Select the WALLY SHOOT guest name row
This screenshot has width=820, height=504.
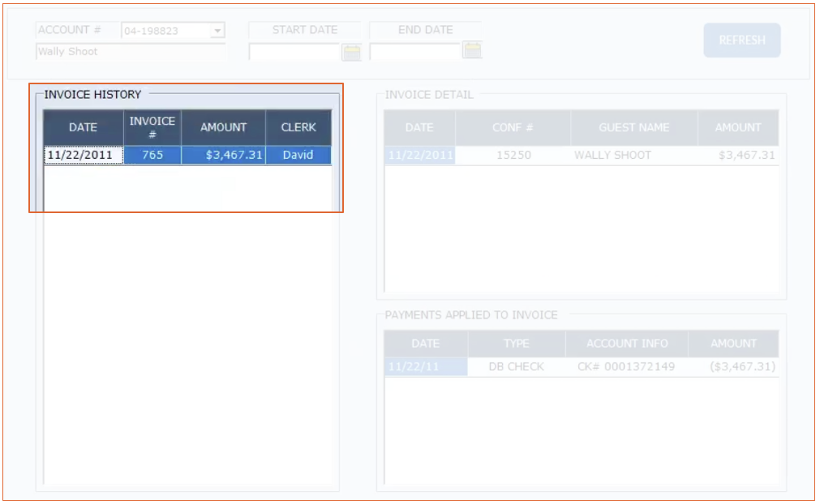coord(612,156)
